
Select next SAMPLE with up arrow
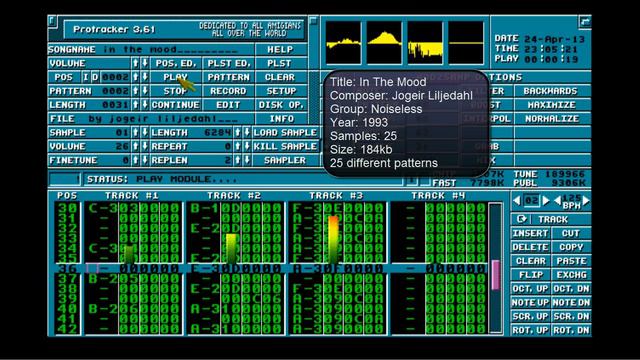(x=136, y=133)
